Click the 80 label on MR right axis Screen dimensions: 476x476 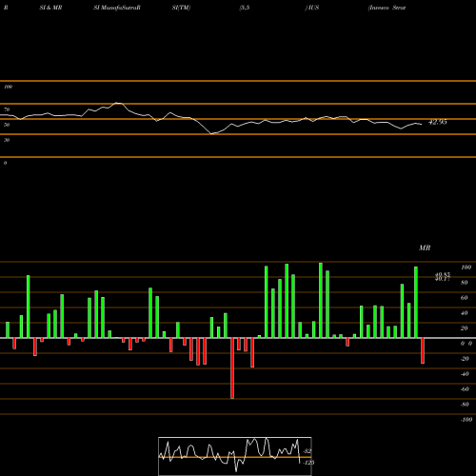pyautogui.click(x=465, y=283)
